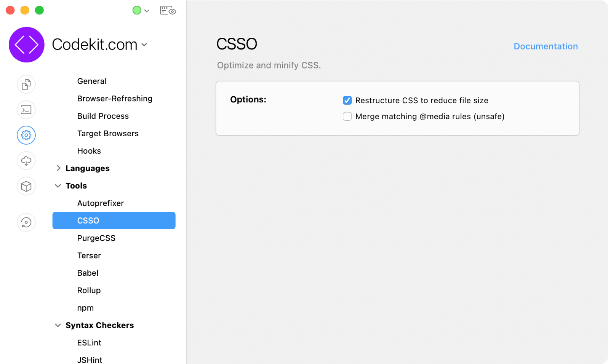The width and height of the screenshot is (608, 364).
Task: Click the purple Codekit project logo
Action: [x=27, y=45]
